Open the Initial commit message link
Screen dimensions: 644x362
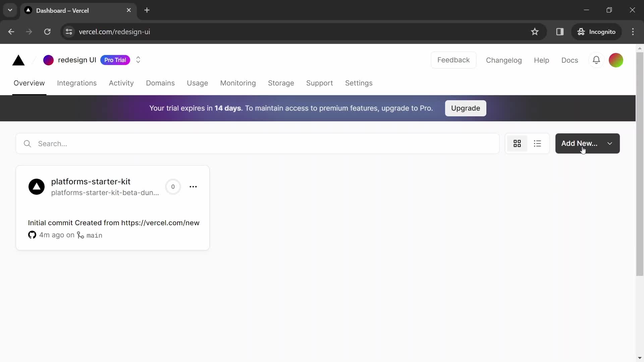(114, 223)
